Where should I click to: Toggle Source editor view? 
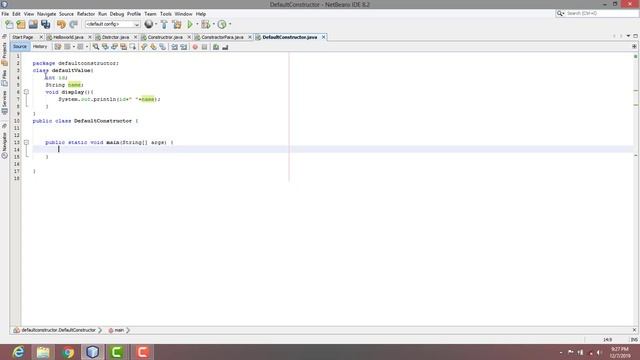tap(20, 47)
